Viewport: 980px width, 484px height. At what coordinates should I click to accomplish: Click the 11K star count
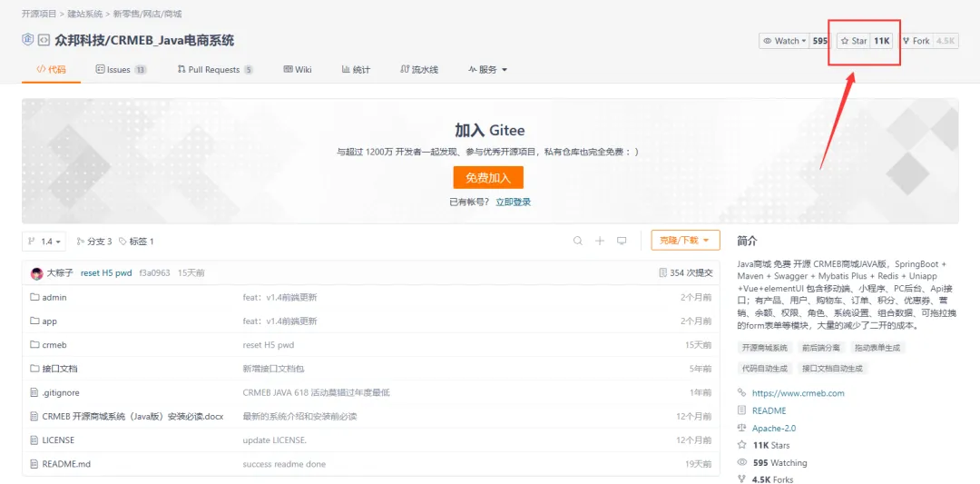click(x=881, y=41)
